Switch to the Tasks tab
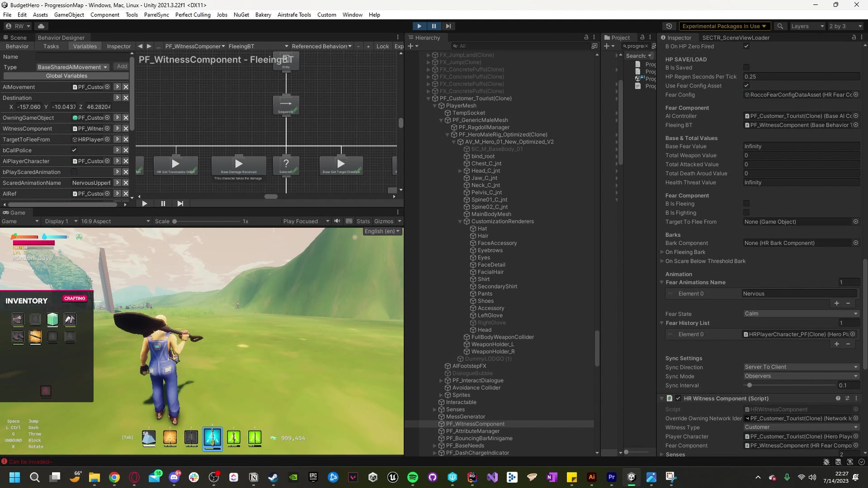Image resolution: width=868 pixels, height=488 pixels. point(51,46)
